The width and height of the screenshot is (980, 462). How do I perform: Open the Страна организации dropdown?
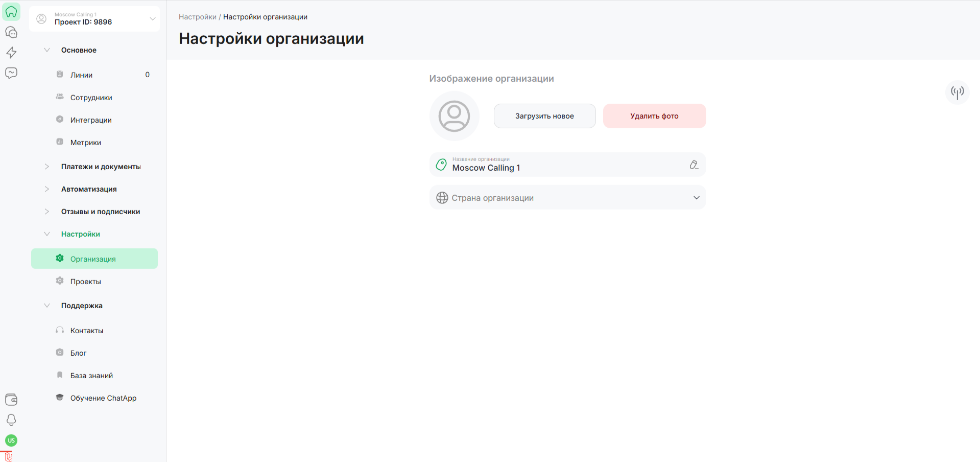(x=567, y=198)
